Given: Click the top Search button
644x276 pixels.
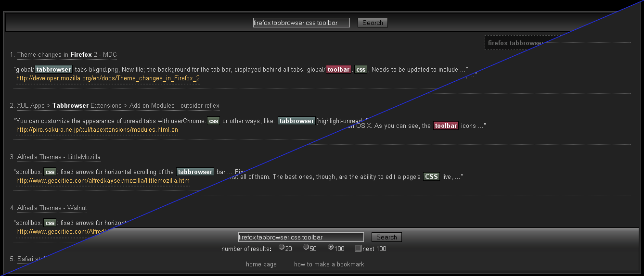Looking at the screenshot, I should point(373,23).
